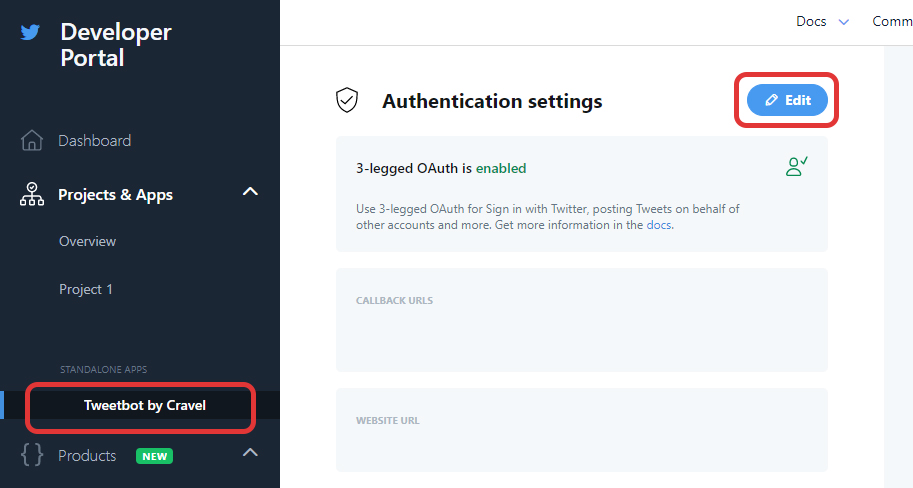Click the pencil icon in Edit button
This screenshot has width=913, height=488.
(x=772, y=100)
